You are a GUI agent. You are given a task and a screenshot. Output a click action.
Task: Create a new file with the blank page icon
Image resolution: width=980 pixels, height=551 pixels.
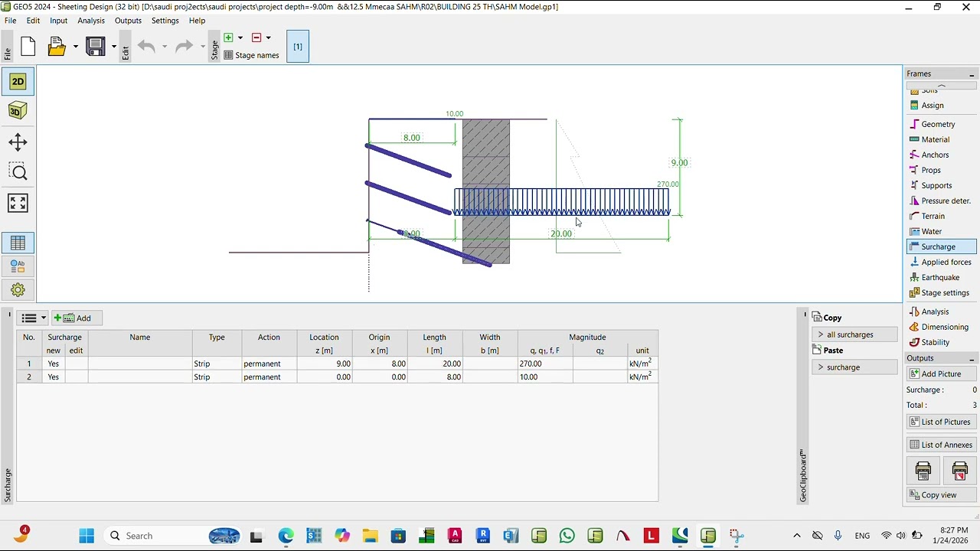tap(28, 47)
